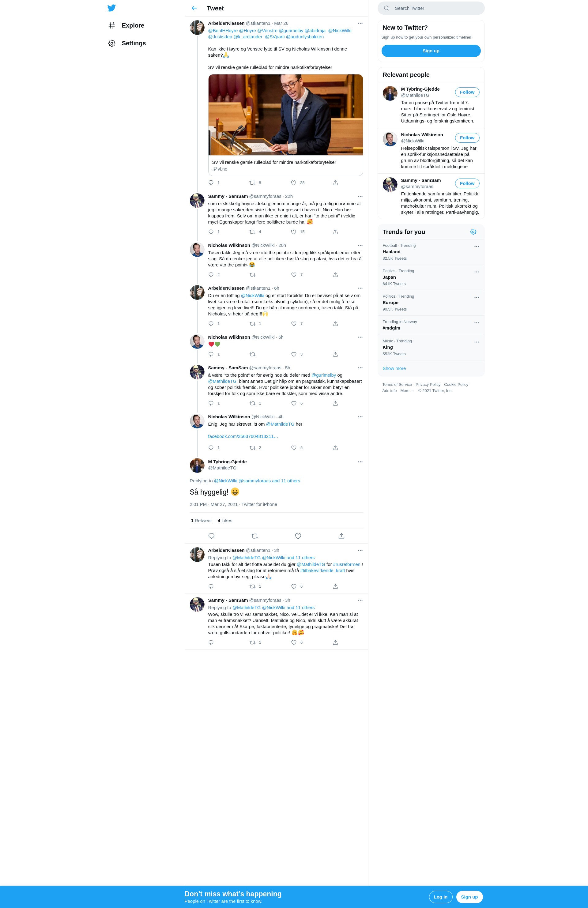Viewport: 588px width, 908px height.
Task: Open Trends for you settings gear
Action: point(473,232)
